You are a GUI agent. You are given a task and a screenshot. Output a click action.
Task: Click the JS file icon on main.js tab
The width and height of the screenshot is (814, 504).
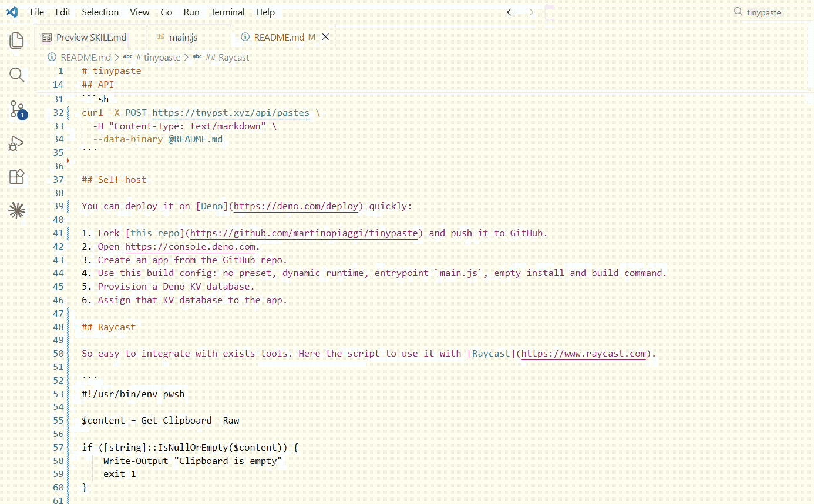pos(160,37)
